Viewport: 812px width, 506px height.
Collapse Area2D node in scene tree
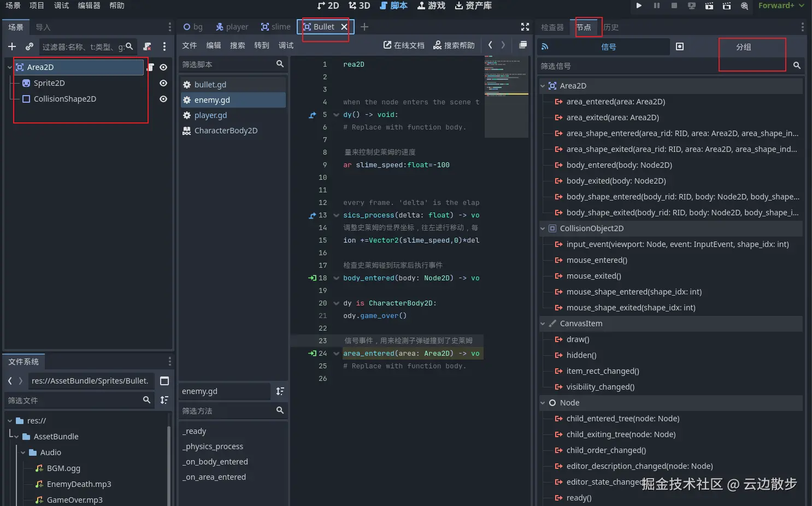10,67
